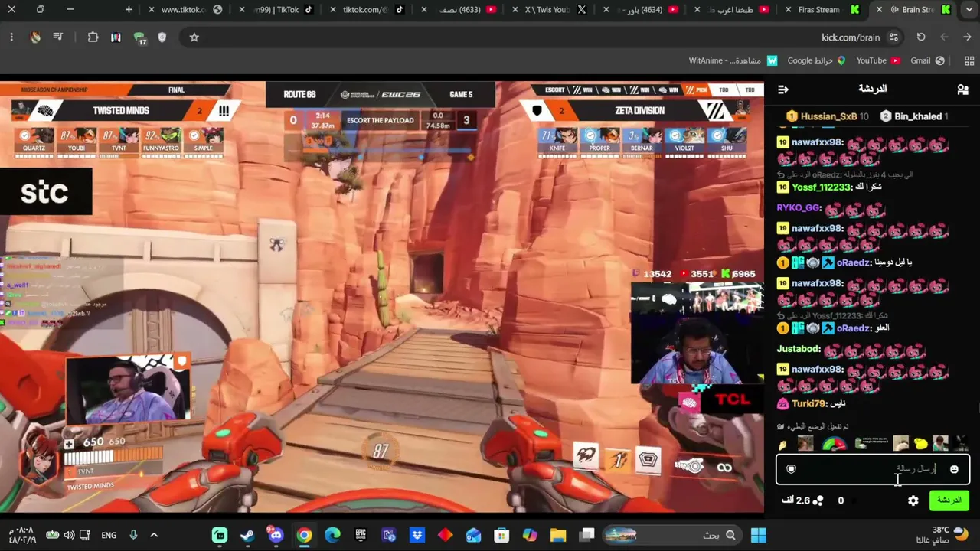Image resolution: width=980 pixels, height=551 pixels.
Task: Launch Epic Games from the taskbar
Action: (x=361, y=535)
